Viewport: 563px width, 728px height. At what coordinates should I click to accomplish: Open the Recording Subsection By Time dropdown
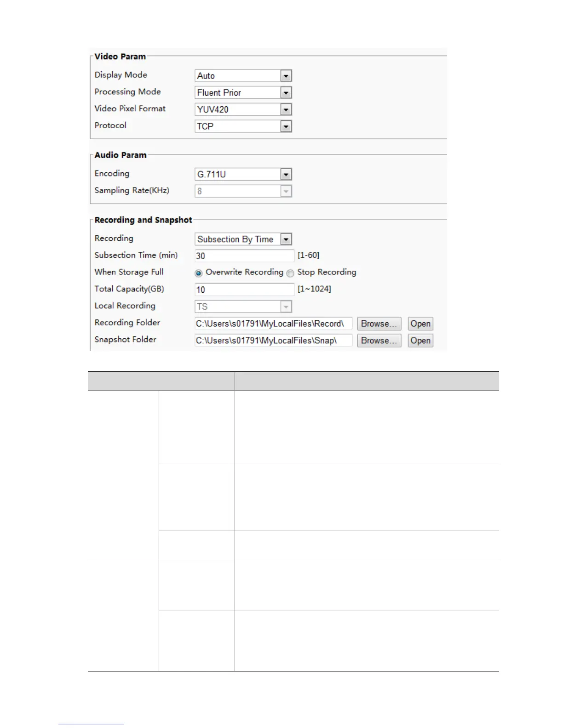[243, 239]
